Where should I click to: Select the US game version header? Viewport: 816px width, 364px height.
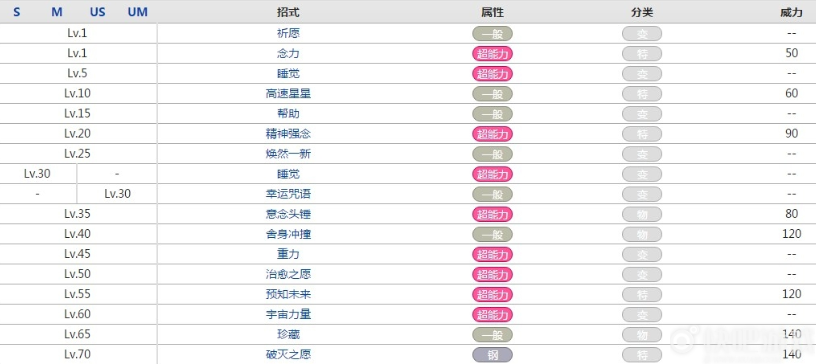pyautogui.click(x=97, y=12)
